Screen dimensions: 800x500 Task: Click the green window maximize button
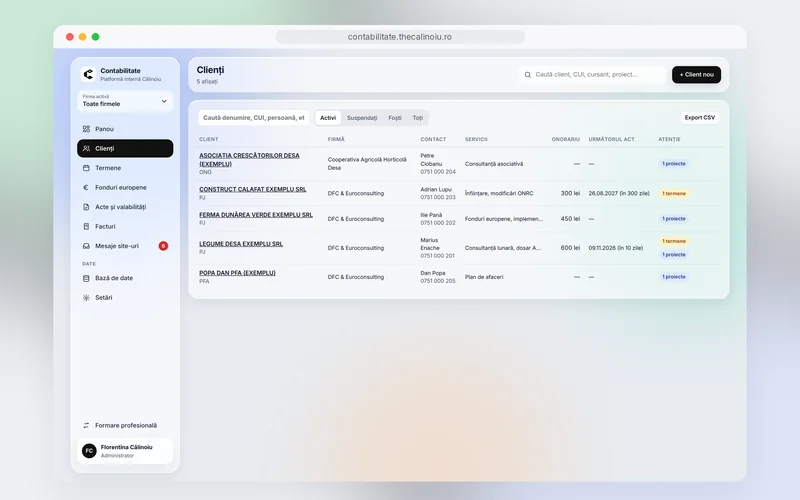[95, 37]
